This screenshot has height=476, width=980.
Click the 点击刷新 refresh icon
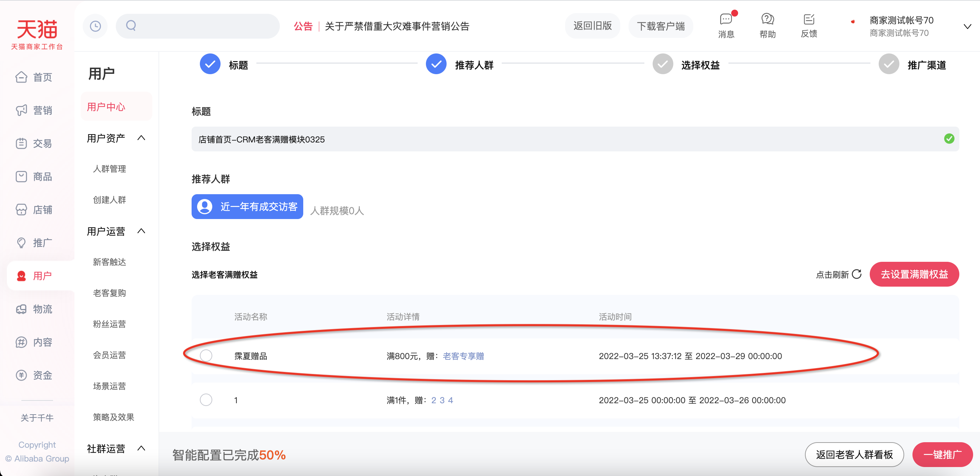tap(856, 274)
